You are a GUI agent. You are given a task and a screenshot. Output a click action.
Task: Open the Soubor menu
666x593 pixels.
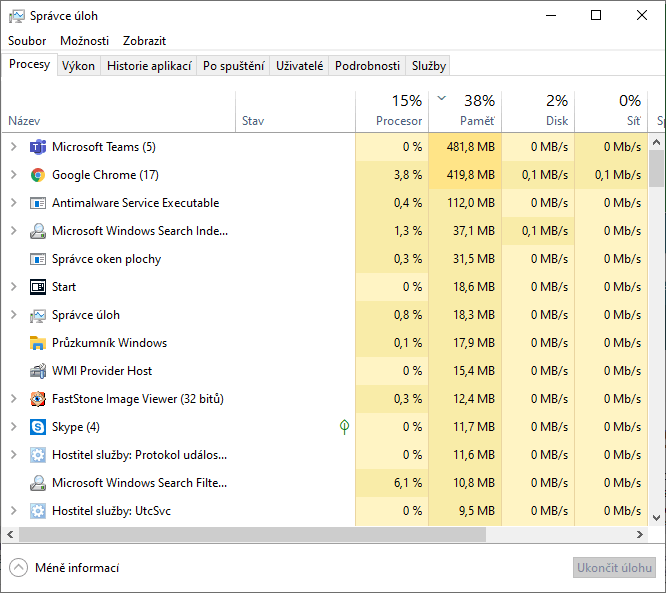pyautogui.click(x=27, y=41)
